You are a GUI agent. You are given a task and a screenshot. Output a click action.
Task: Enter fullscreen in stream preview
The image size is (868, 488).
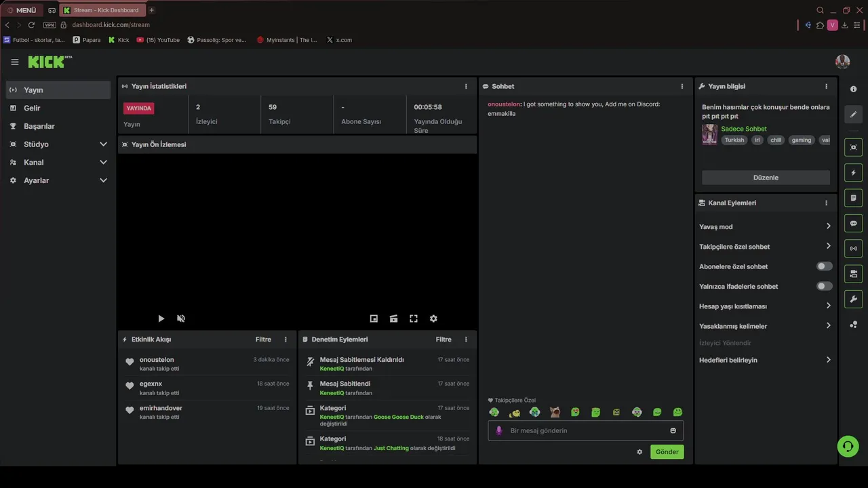point(414,319)
